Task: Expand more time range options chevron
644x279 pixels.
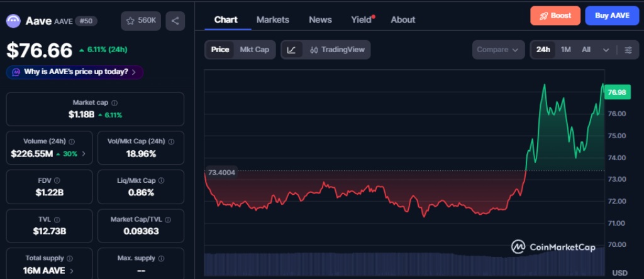Action: pyautogui.click(x=606, y=50)
